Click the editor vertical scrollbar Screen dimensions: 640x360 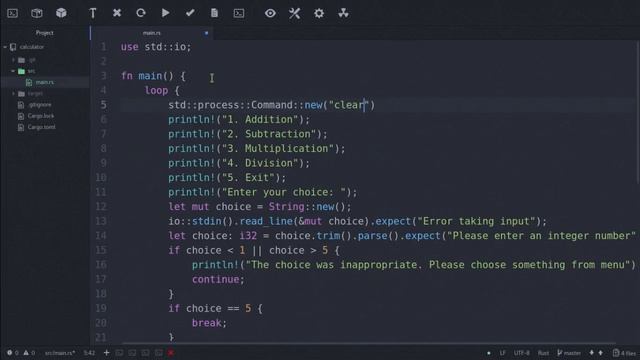(638, 112)
